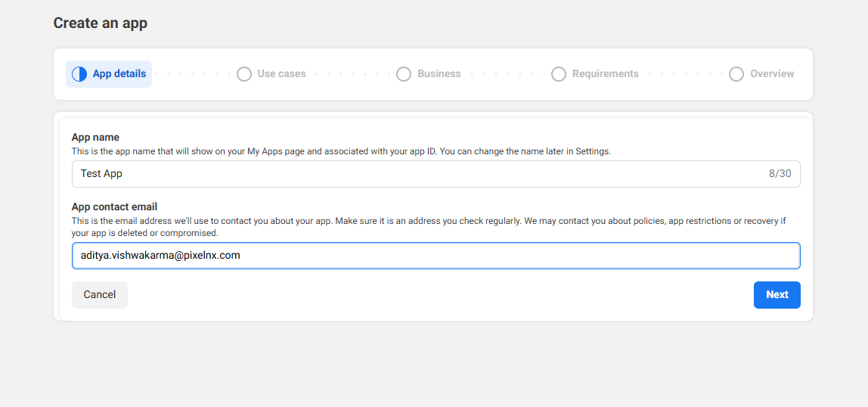Click the contact email help text about policies
The height and width of the screenshot is (407, 868).
coord(428,221)
